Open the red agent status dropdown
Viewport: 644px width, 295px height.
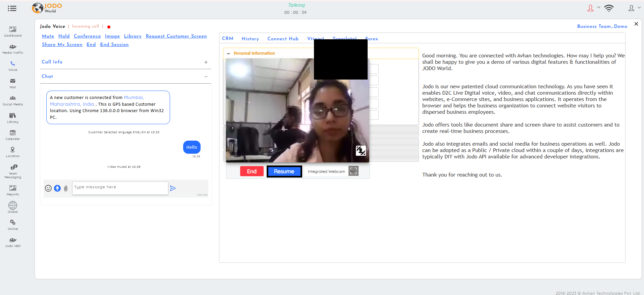(594, 8)
